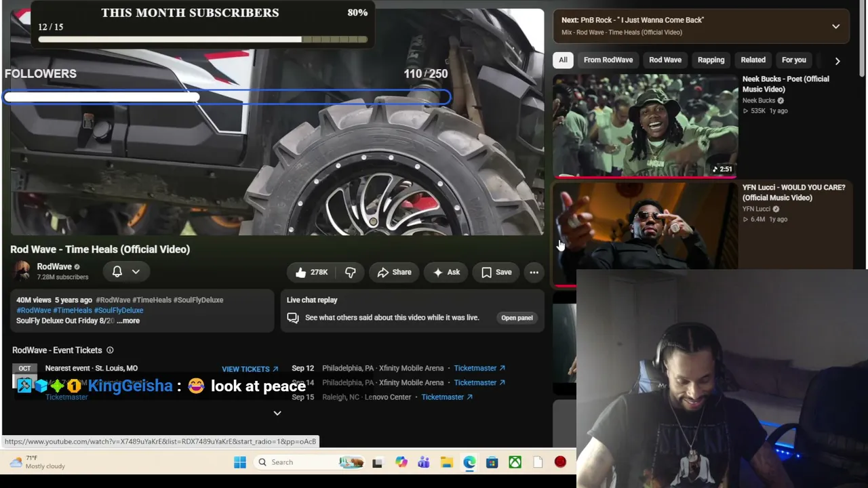This screenshot has height=488, width=868.
Task: Open Microsoft Teams from the taskbar
Action: click(424, 462)
